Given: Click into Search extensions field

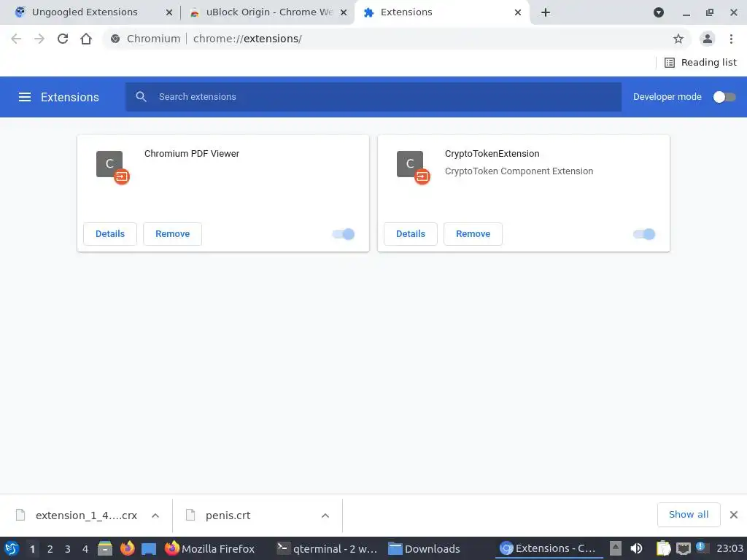Looking at the screenshot, I should (x=373, y=97).
